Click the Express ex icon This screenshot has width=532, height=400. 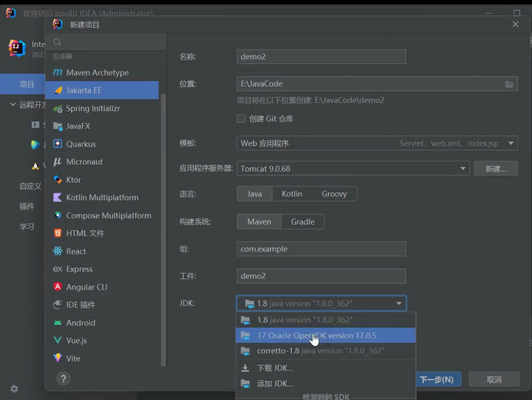click(57, 269)
